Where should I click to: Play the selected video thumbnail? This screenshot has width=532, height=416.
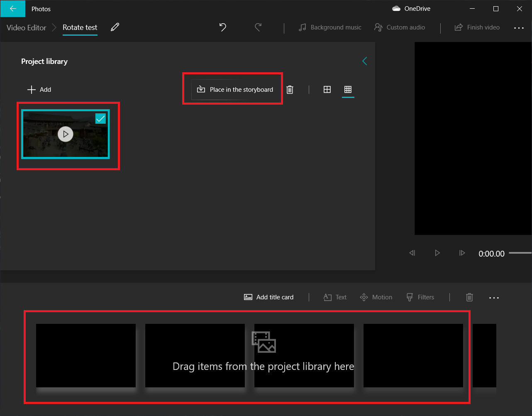pos(65,134)
